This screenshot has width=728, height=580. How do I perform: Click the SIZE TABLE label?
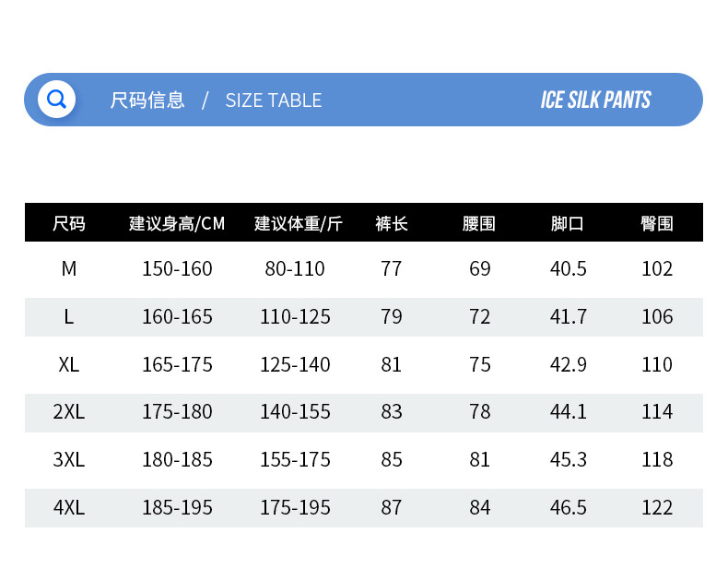(x=274, y=100)
